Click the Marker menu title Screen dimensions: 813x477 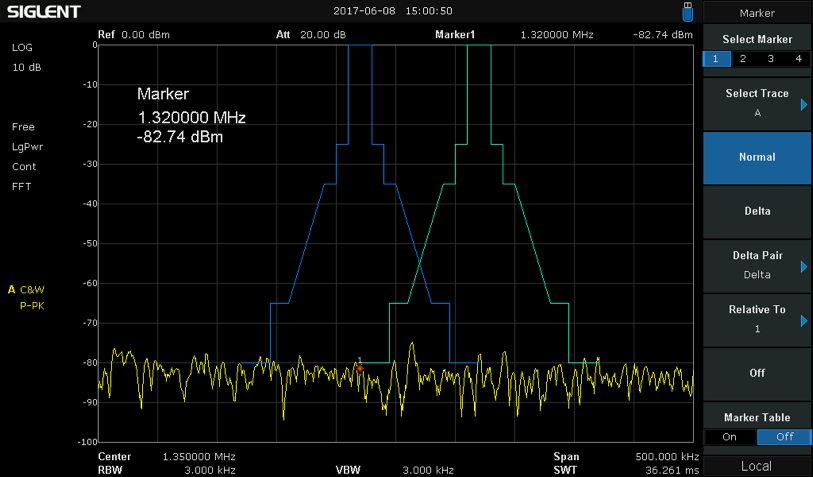(x=757, y=12)
